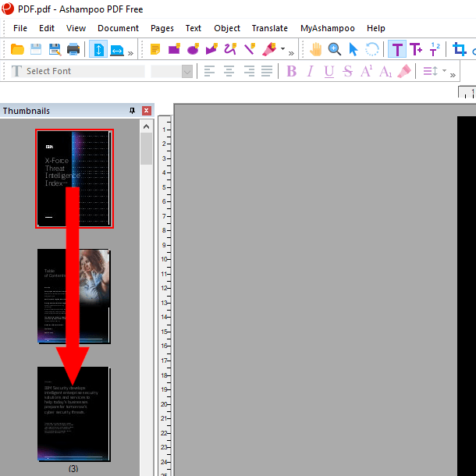Select the Table of Contents page thumbnail
Viewport: 476px width, 476px height.
[x=74, y=297]
